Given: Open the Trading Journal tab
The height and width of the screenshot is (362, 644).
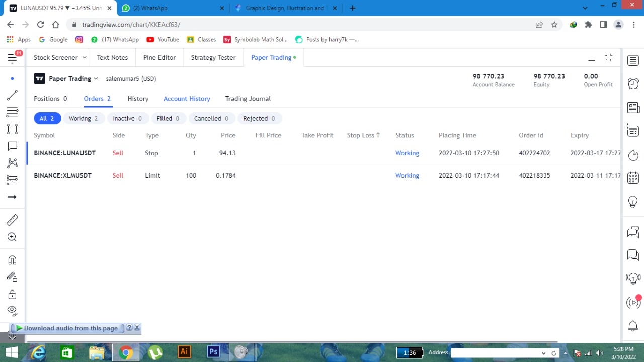Looking at the screenshot, I should (x=248, y=99).
